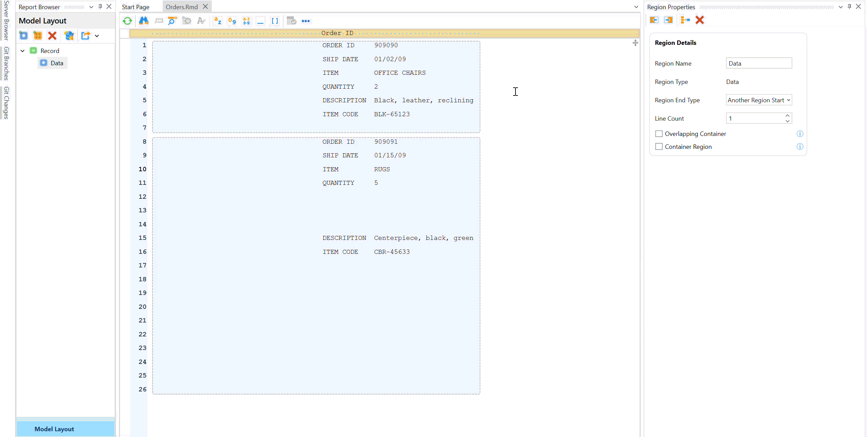868x437 pixels.
Task: Open the export dropdown arrow in Model Layout
Action: (97, 36)
